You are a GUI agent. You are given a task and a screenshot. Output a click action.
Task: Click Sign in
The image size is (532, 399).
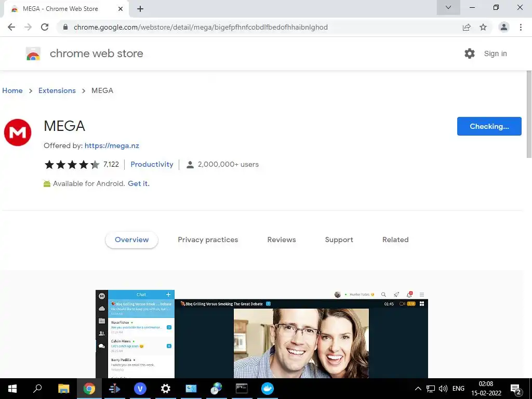point(495,54)
